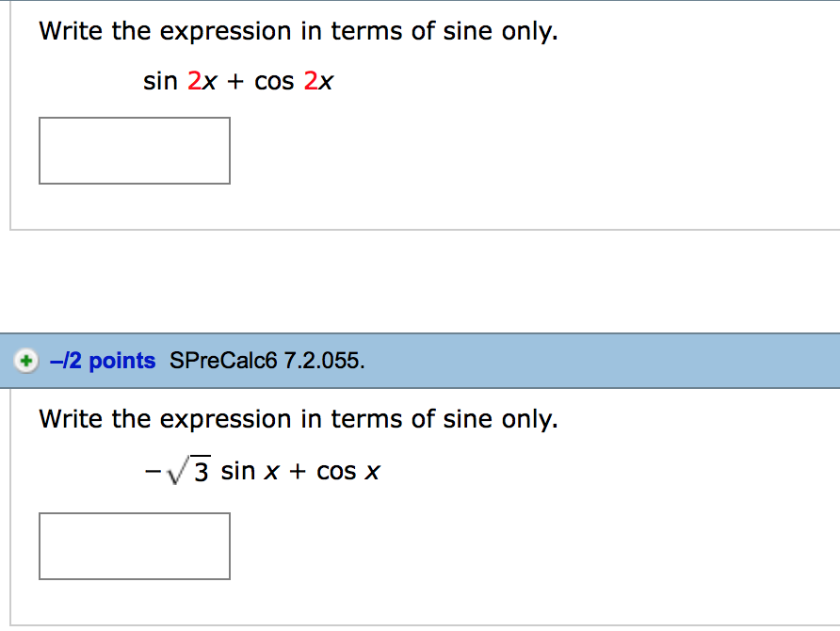
Task: Click inside the empty bottom answer field
Action: 134,545
